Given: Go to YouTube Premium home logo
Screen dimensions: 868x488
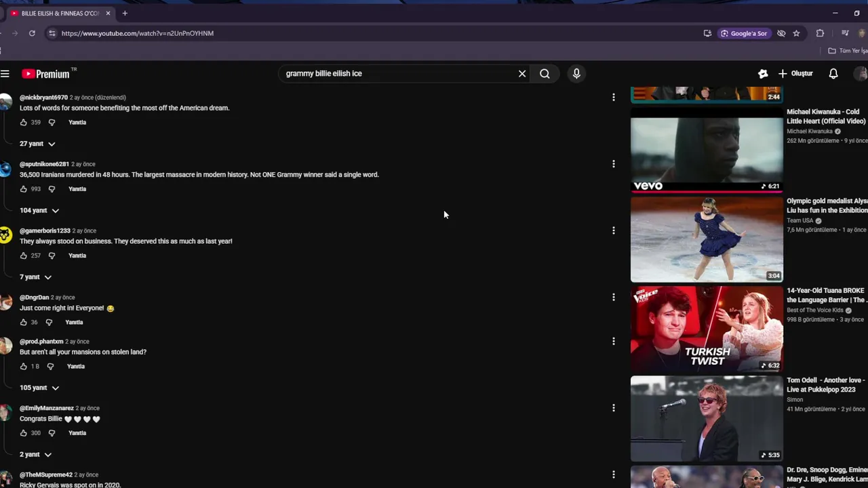Looking at the screenshot, I should point(45,74).
